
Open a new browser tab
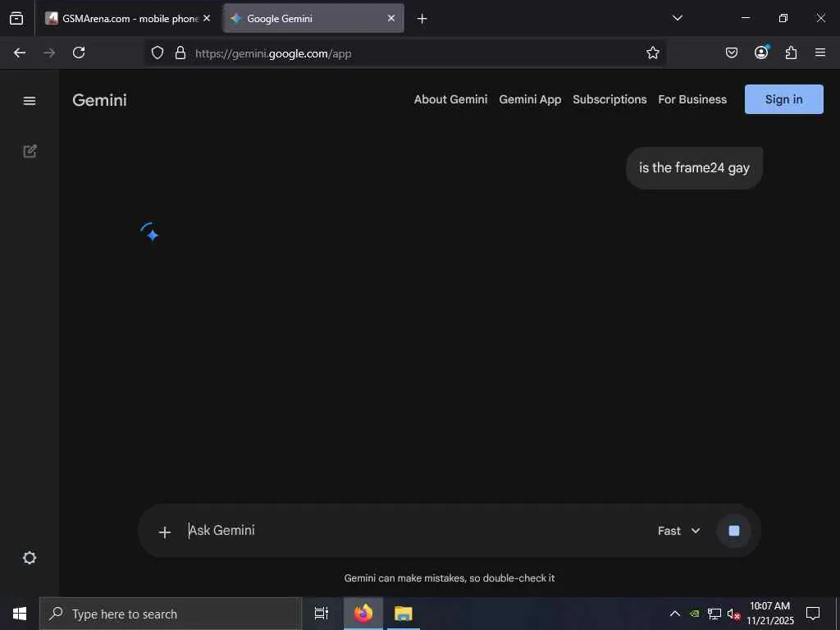point(422,19)
